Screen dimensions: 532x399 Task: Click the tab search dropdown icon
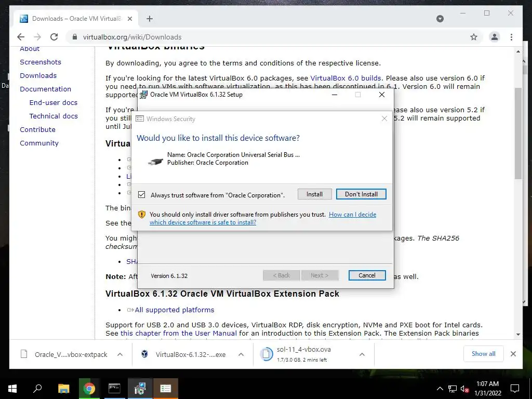click(x=440, y=19)
